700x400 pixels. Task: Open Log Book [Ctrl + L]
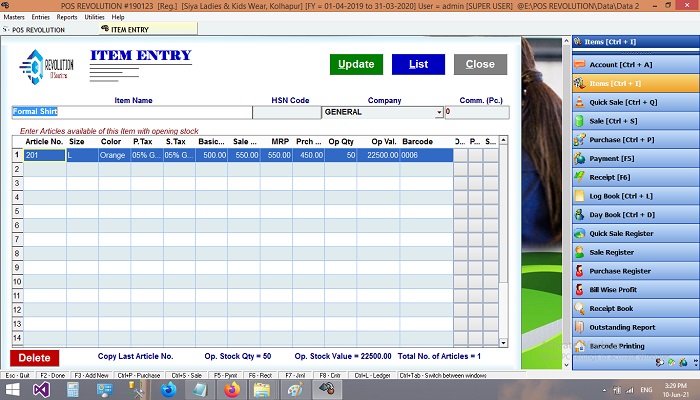(636, 196)
